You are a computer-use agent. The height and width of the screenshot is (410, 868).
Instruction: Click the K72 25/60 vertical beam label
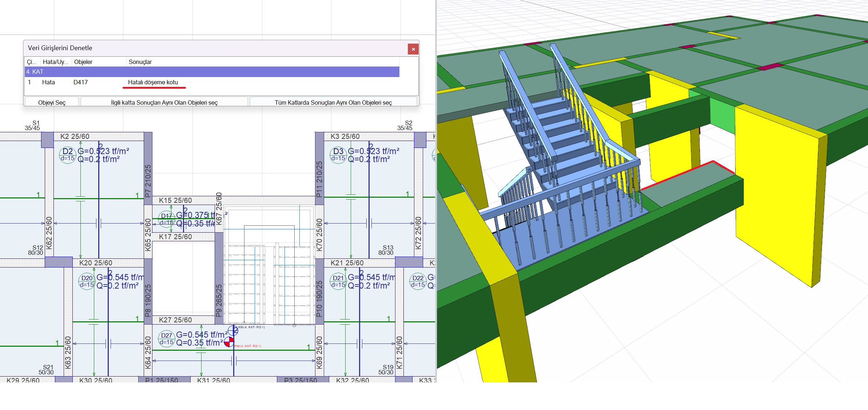(418, 233)
